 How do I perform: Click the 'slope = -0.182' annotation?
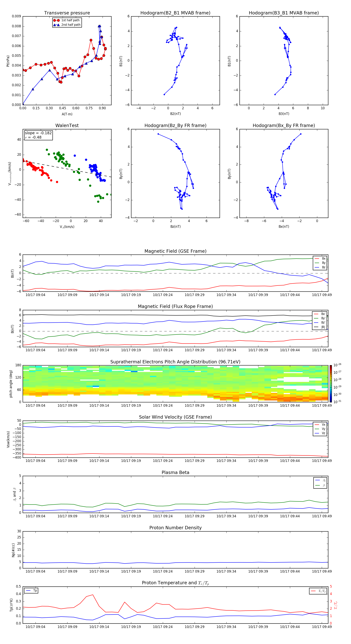(38, 133)
